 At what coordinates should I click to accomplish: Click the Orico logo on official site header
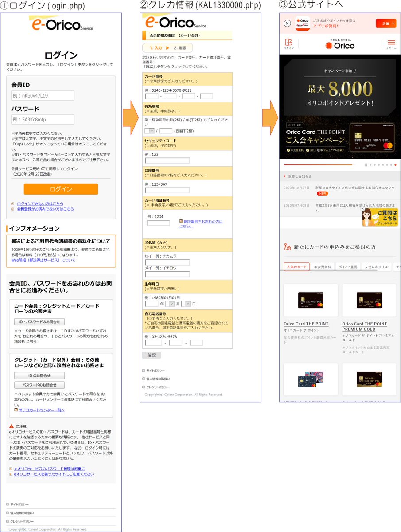click(x=340, y=45)
